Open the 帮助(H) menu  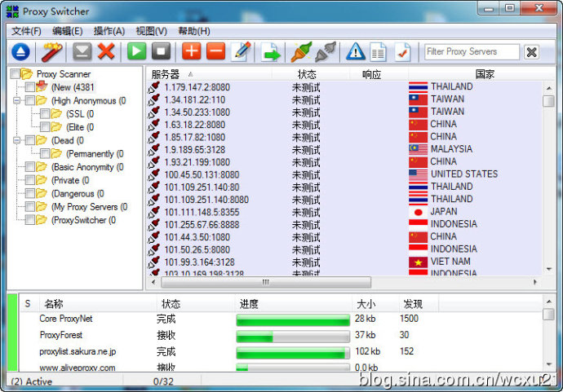pos(194,31)
